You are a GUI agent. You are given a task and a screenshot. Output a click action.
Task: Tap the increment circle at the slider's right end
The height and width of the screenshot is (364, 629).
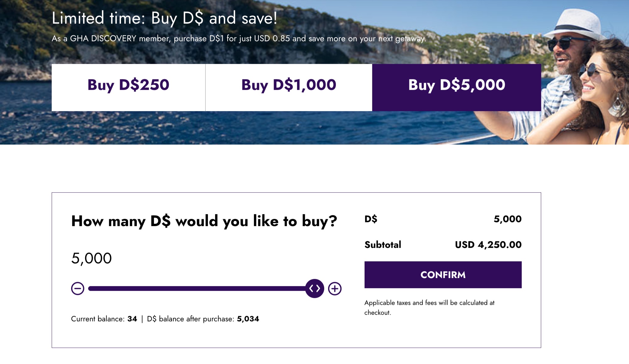pyautogui.click(x=335, y=288)
